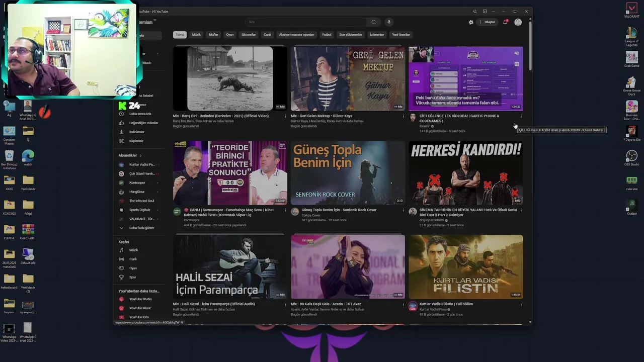Focus the Ara search field
The height and width of the screenshot is (362, 644).
point(306,22)
